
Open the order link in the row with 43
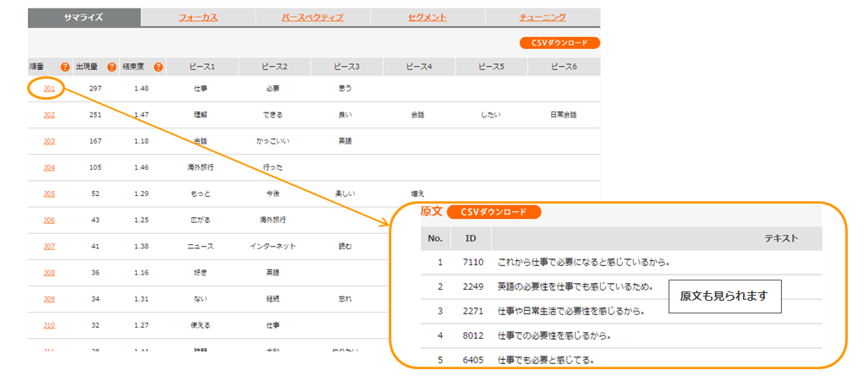click(49, 220)
